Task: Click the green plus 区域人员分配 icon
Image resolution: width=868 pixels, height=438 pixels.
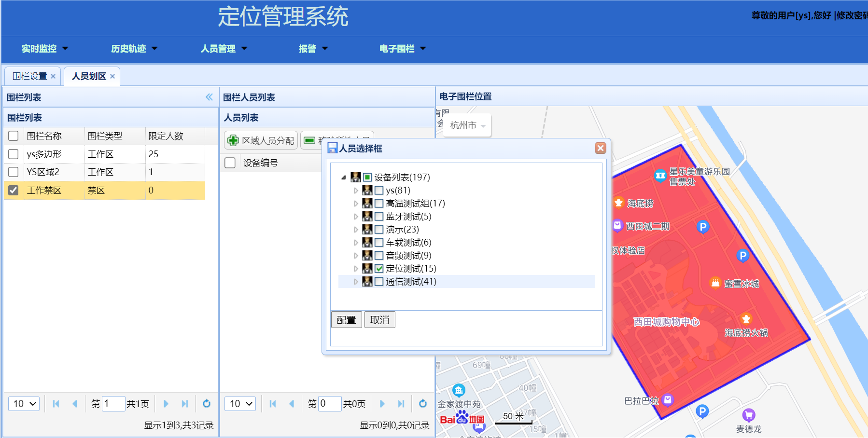Action: click(233, 140)
